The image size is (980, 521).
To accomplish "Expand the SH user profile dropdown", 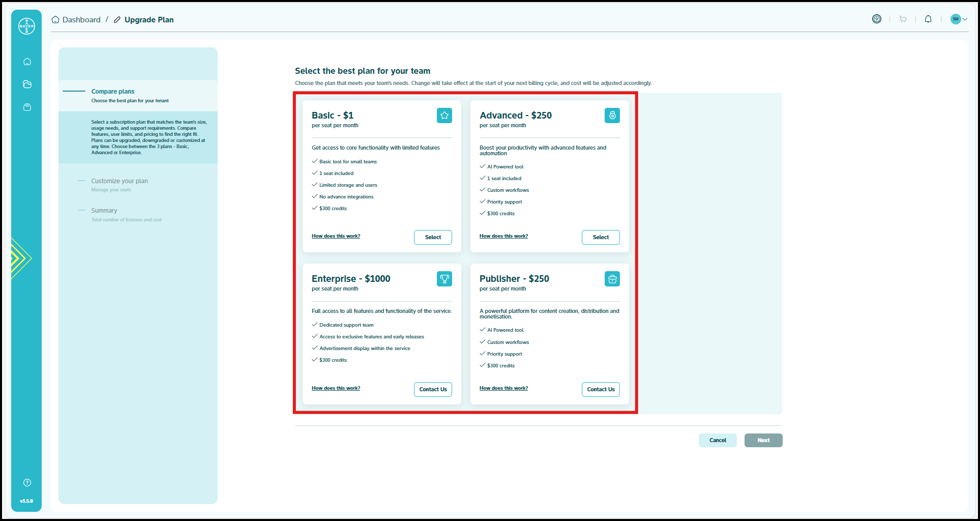I will point(959,19).
